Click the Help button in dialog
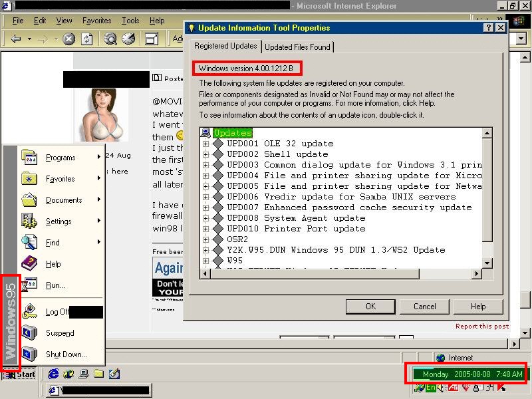The width and height of the screenshot is (532, 399). point(478,307)
